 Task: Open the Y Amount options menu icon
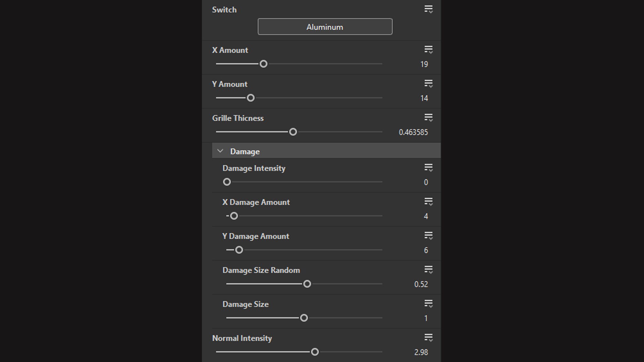click(x=428, y=84)
